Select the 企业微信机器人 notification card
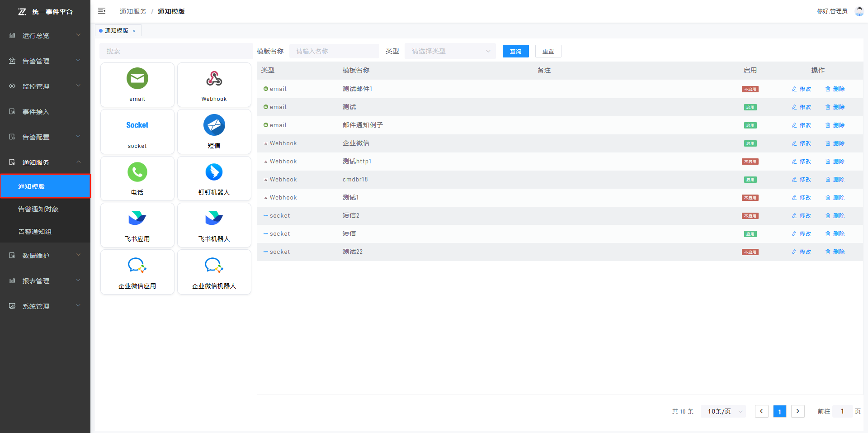This screenshot has width=868, height=433. [214, 272]
